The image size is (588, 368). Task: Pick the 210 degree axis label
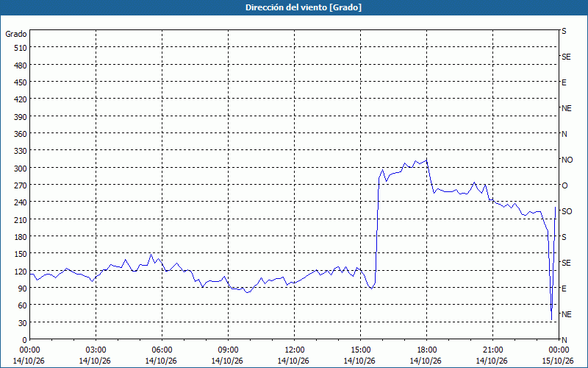(x=21, y=219)
